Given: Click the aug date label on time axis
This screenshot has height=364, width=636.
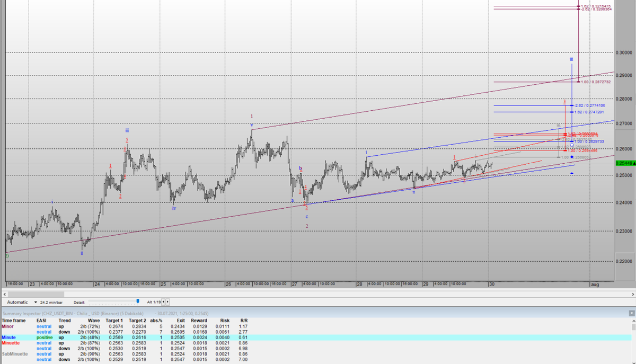Looking at the screenshot, I should 595,285.
